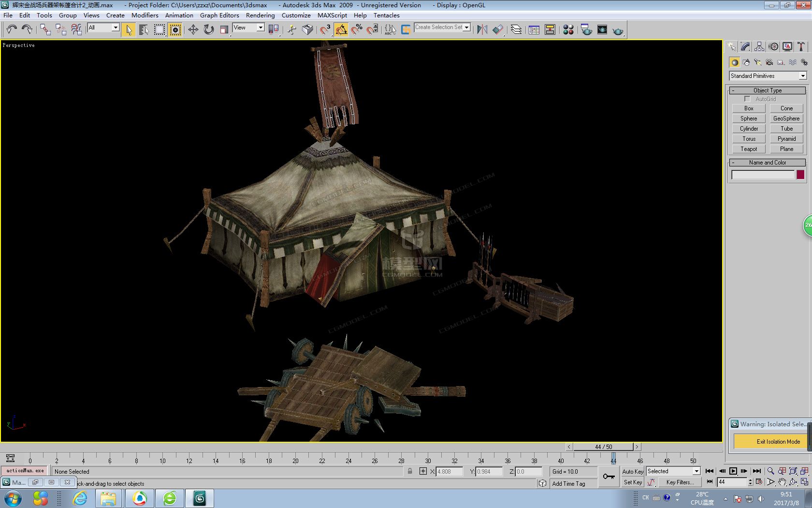Open the Animation menu
The width and height of the screenshot is (812, 508).
point(179,15)
